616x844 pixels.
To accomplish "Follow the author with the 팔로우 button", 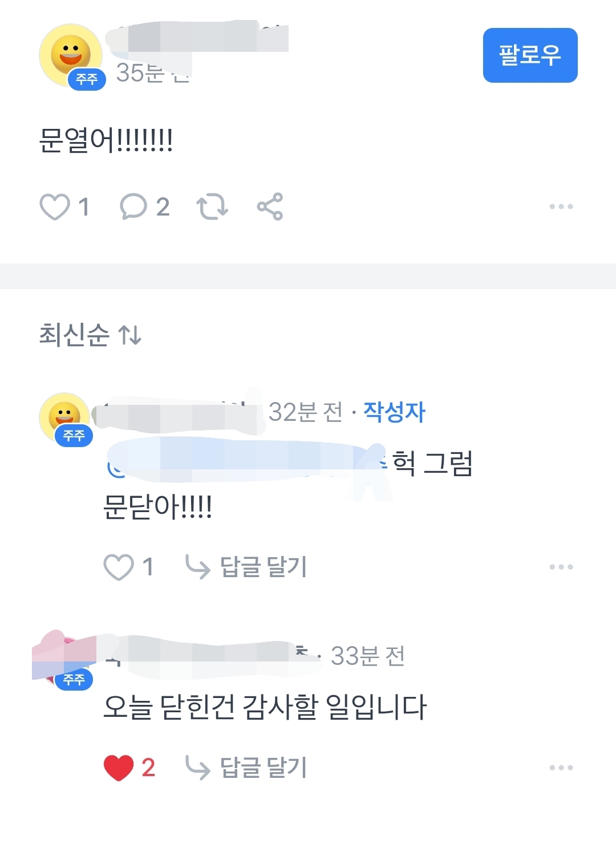I will [x=530, y=55].
